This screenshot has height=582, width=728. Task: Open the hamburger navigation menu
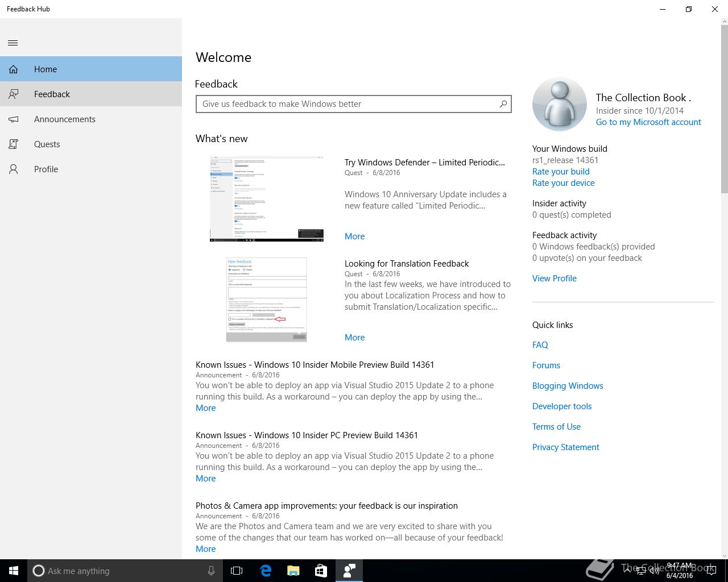[13, 43]
